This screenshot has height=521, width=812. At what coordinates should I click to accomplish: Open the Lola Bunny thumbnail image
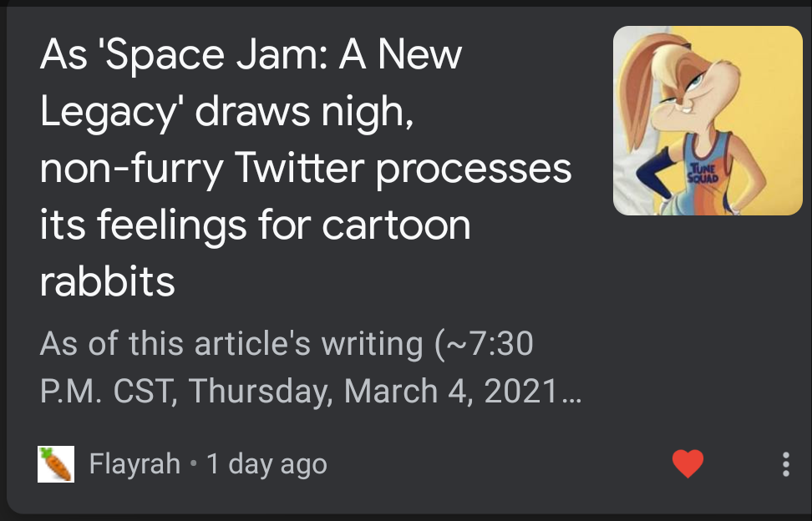point(708,121)
